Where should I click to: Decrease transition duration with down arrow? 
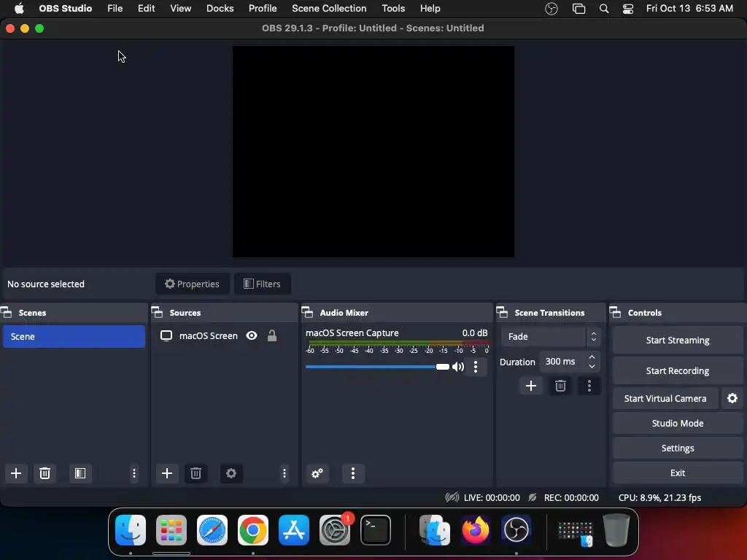(x=592, y=366)
